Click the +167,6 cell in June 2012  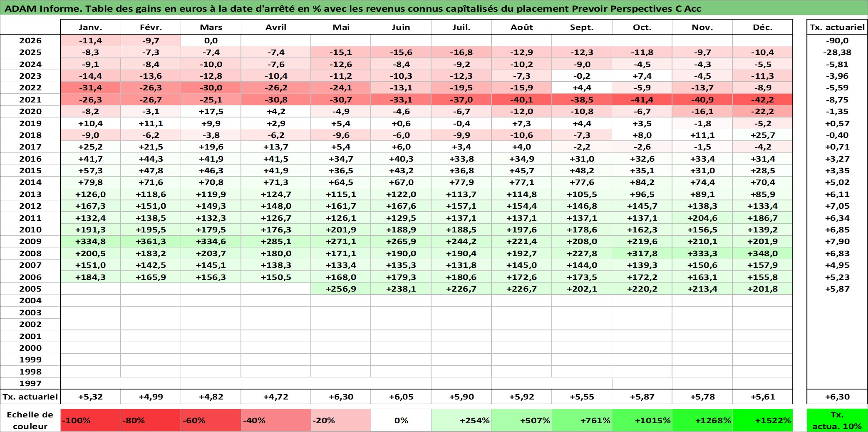pos(401,206)
